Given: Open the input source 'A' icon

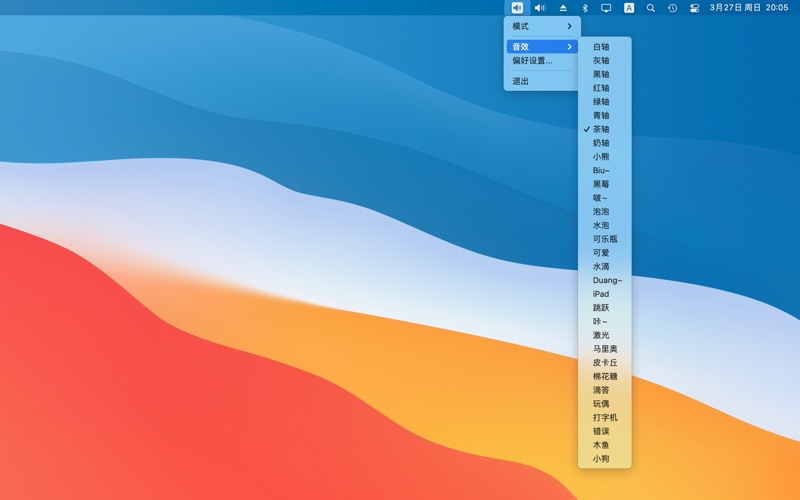Looking at the screenshot, I should (x=629, y=8).
